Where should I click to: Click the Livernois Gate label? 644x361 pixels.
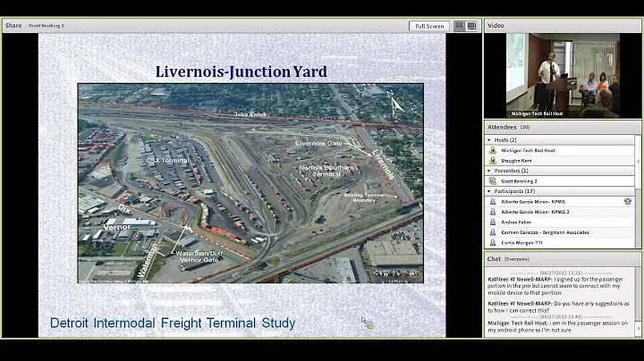[x=318, y=144]
